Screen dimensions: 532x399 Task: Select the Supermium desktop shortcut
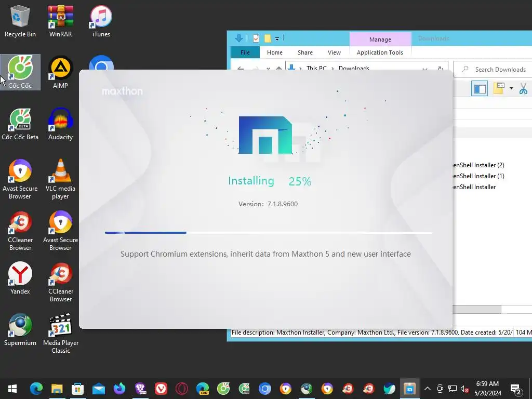(x=20, y=330)
